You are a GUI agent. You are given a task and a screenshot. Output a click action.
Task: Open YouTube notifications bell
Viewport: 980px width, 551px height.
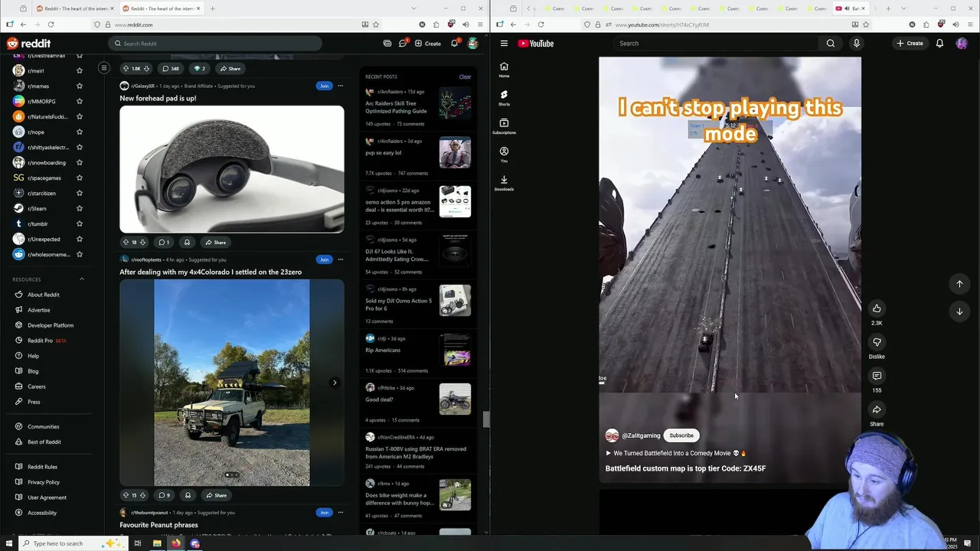coord(939,44)
